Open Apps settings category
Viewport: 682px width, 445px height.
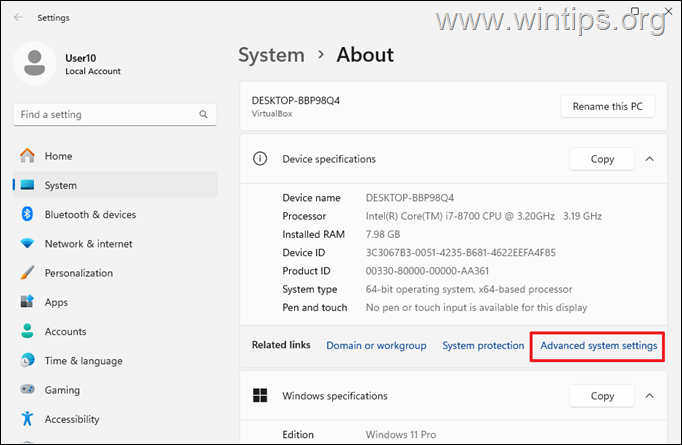(115, 302)
